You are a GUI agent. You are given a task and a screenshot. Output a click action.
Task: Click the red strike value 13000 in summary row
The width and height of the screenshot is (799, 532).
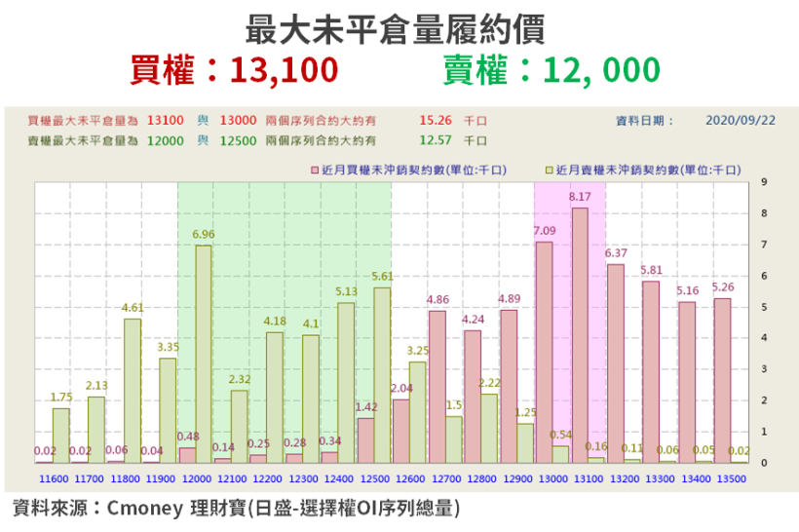(x=238, y=120)
